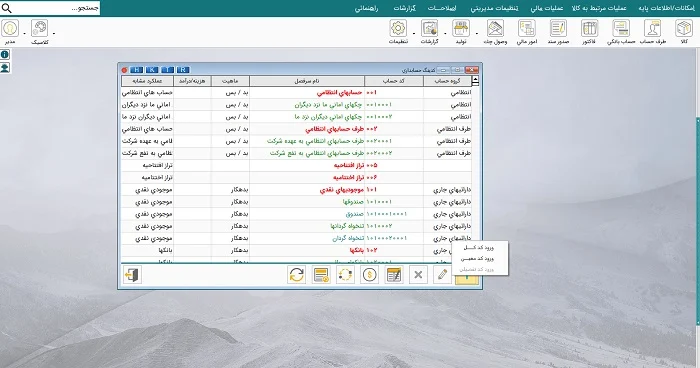This screenshot has height=368, width=700.
Task: Open the تنظیمات (settings) gear icon
Action: pos(398,29)
